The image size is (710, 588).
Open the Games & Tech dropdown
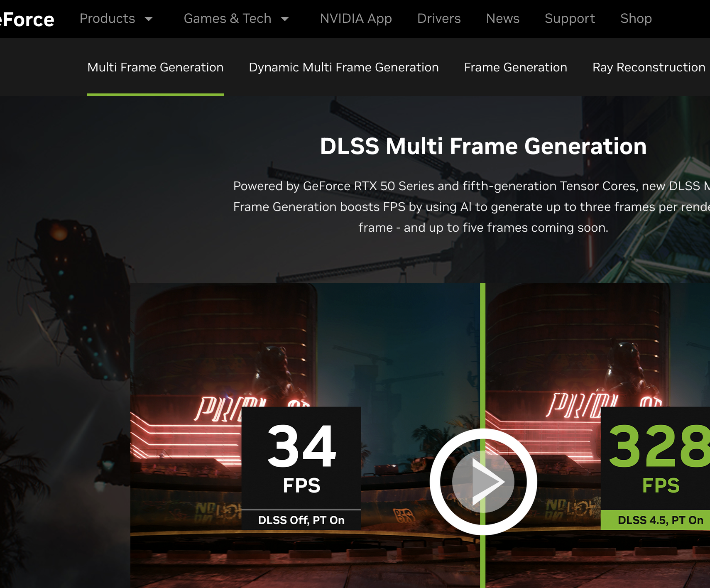236,19
